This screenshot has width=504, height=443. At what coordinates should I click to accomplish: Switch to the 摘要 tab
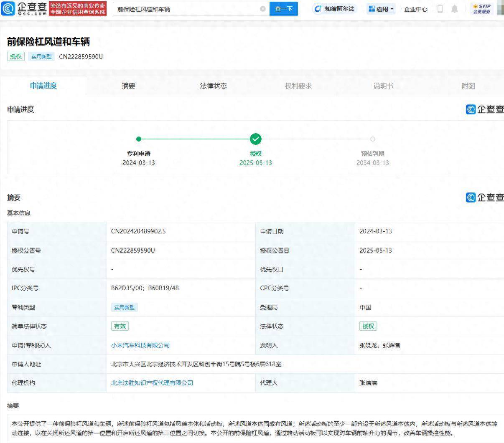(128, 85)
